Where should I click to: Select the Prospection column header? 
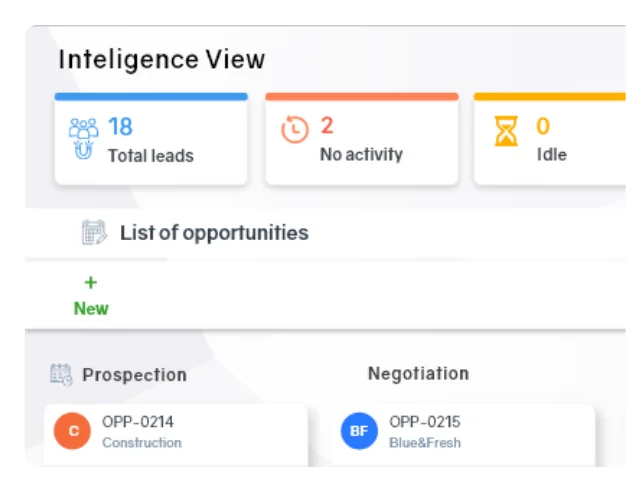134,375
